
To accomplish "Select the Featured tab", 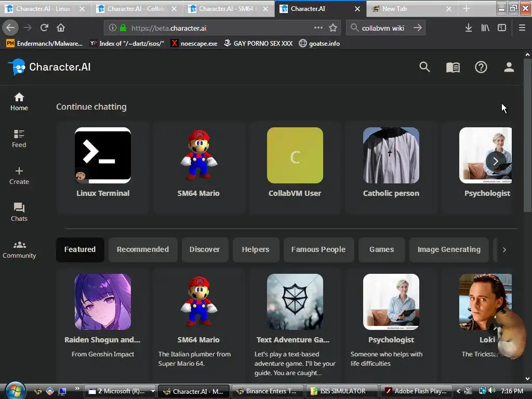I will click(x=80, y=250).
